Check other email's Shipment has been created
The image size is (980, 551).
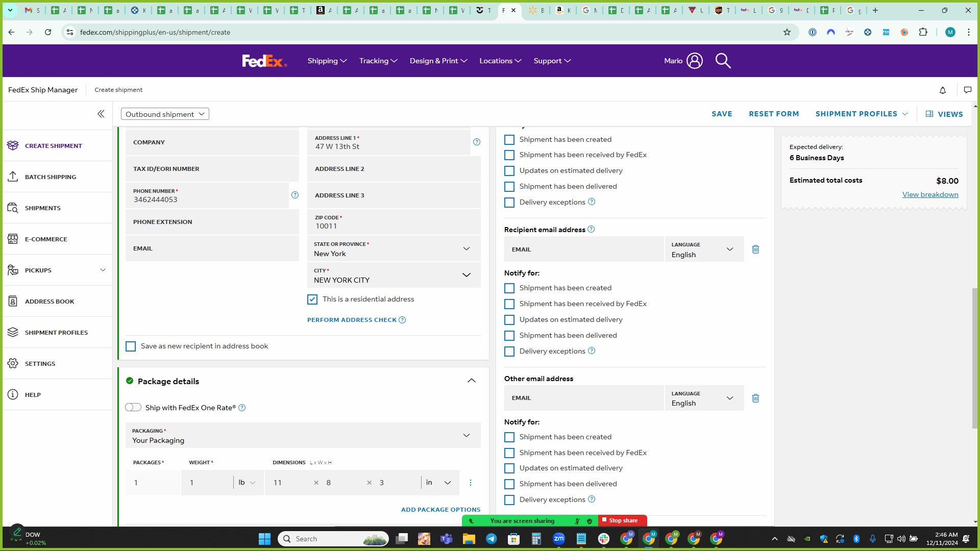coord(509,437)
